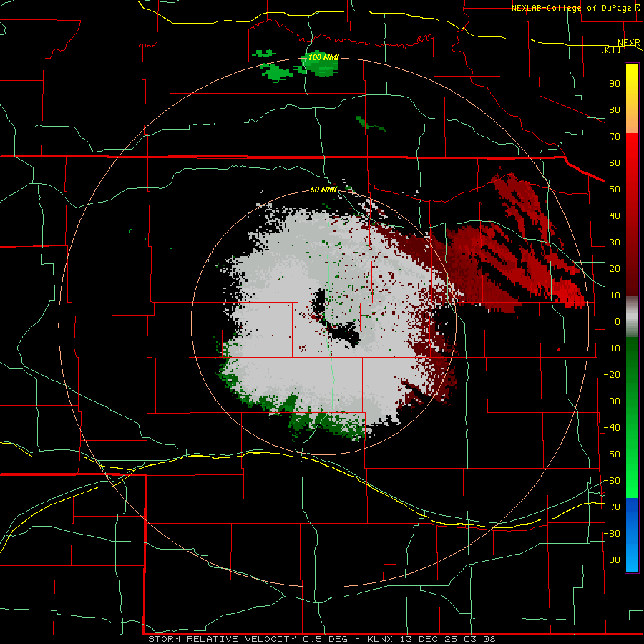Click the -10 scale label

[x=612, y=348]
